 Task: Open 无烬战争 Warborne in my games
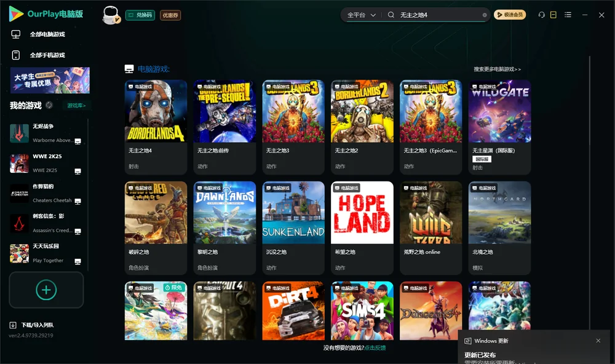(x=46, y=133)
